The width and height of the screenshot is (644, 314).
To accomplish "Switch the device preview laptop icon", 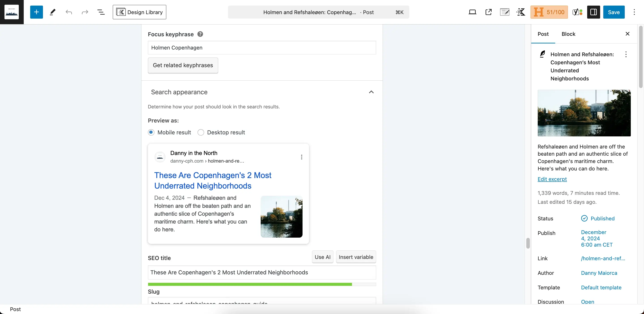I will point(472,12).
